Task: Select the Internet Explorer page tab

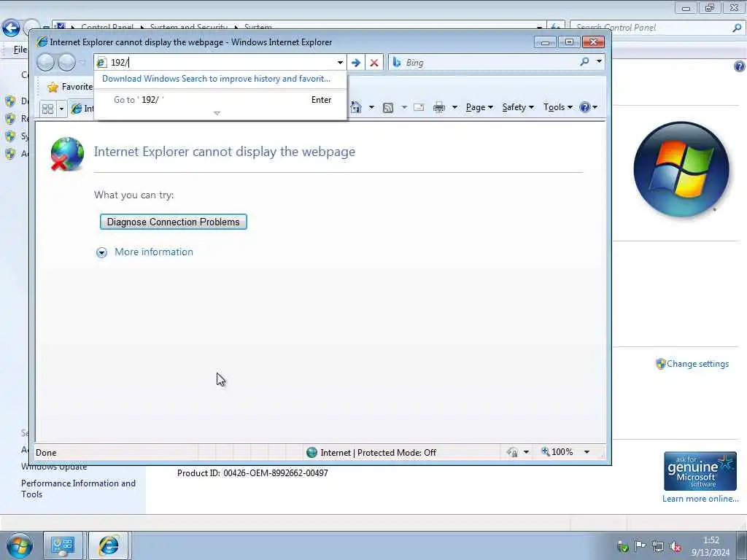Action: 82,109
